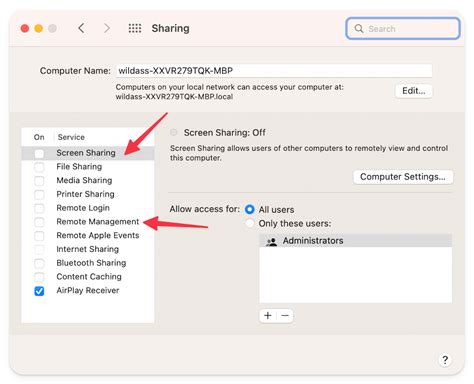Enable the Printer Sharing checkbox
474x384 pixels.
[x=39, y=194]
